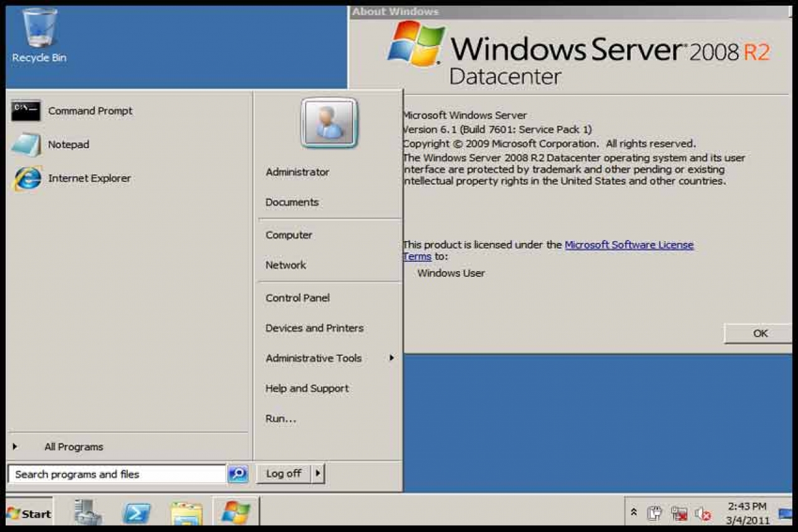Expand All Programs list
798x532 pixels.
point(74,447)
